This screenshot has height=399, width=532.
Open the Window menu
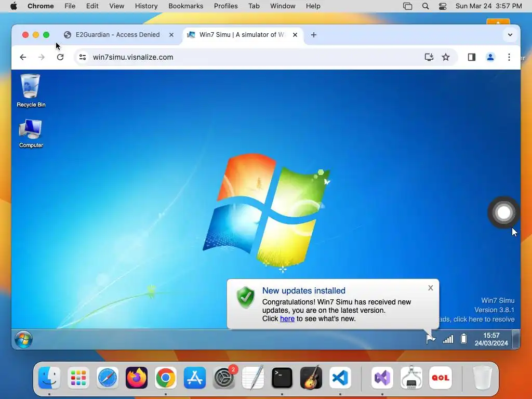pos(283,6)
